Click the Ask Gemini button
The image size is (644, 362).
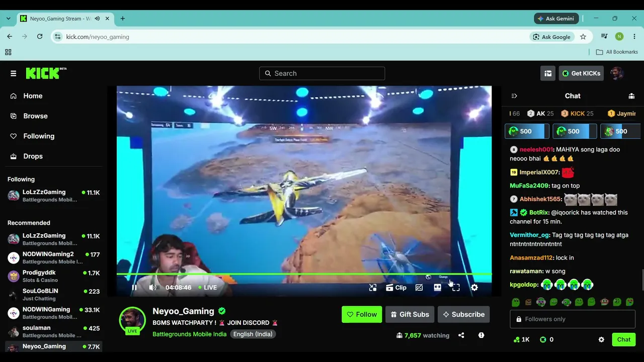pyautogui.click(x=556, y=19)
